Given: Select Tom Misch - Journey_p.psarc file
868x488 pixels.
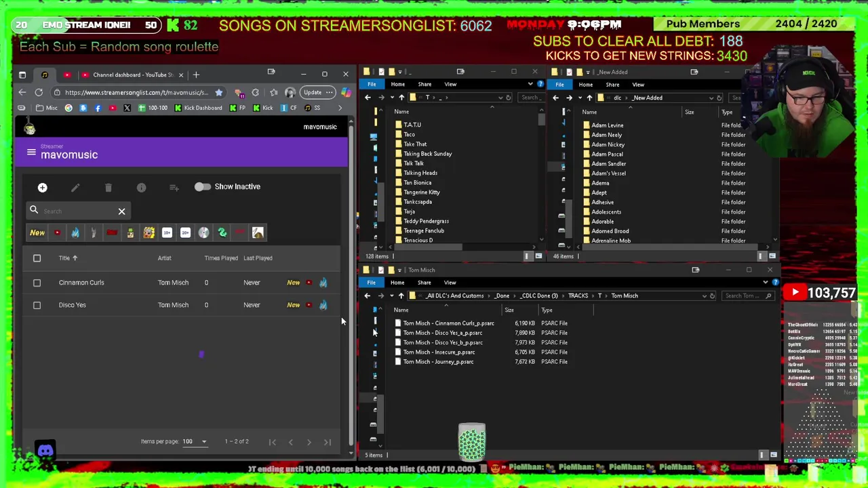Looking at the screenshot, I should pos(438,362).
